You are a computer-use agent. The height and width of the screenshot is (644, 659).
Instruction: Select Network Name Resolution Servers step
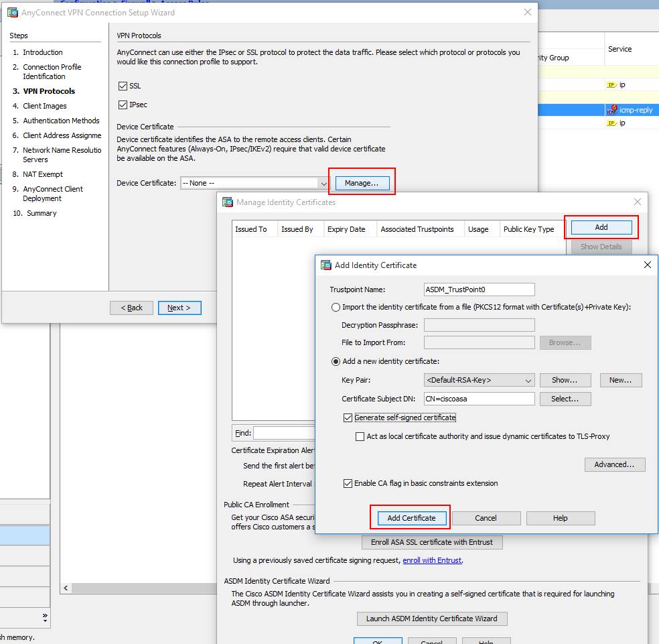pyautogui.click(x=62, y=155)
